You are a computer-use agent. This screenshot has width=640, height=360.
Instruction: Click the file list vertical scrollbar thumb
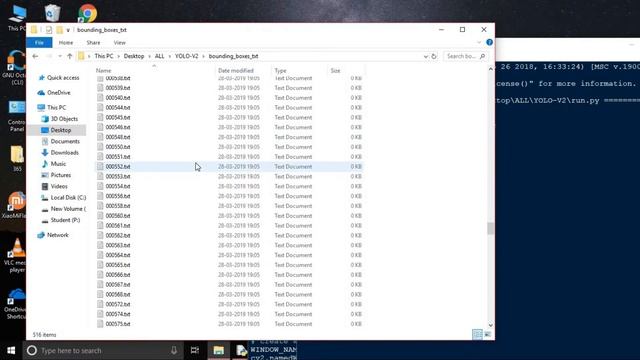[x=491, y=228]
